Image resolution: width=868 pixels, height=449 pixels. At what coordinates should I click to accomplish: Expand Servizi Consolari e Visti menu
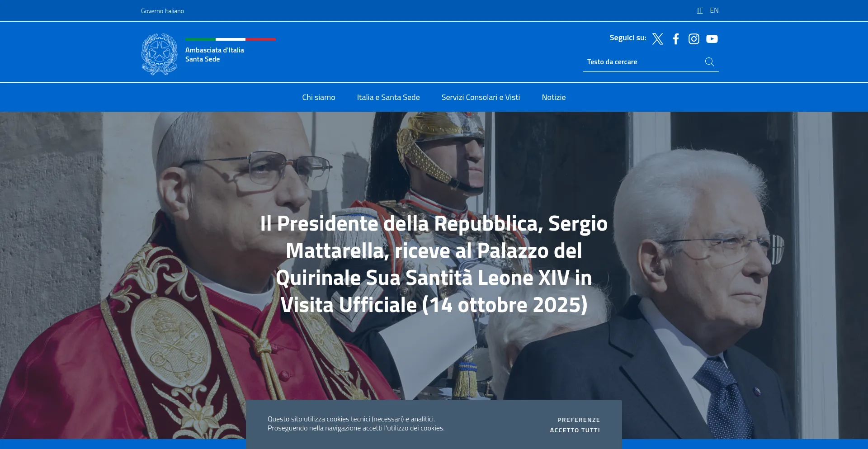tap(481, 97)
